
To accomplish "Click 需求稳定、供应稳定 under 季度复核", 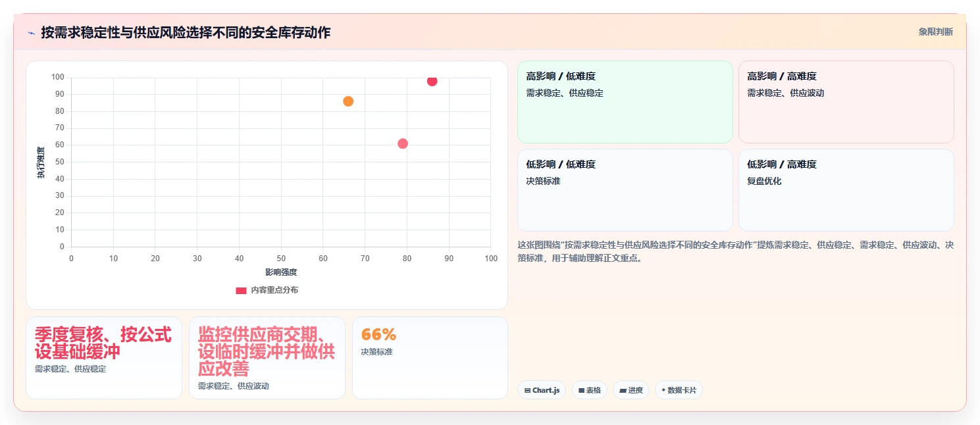I will coord(70,369).
